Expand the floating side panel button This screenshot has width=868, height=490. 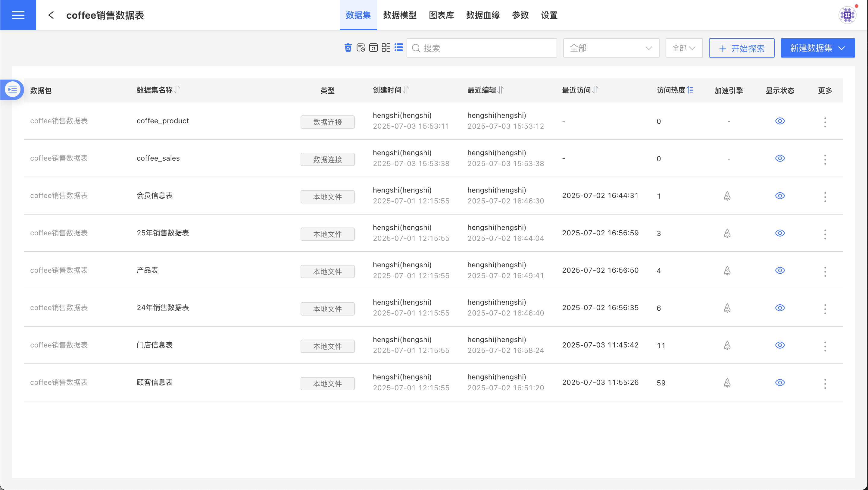tap(12, 90)
